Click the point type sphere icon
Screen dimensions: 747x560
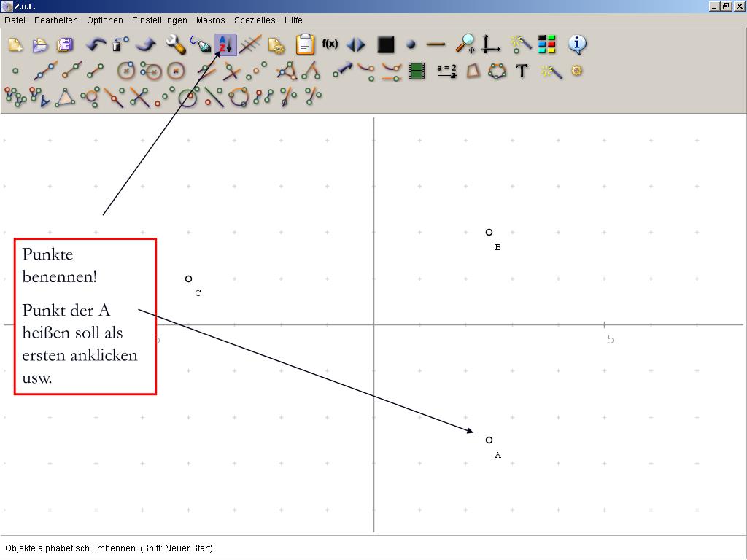click(x=411, y=44)
